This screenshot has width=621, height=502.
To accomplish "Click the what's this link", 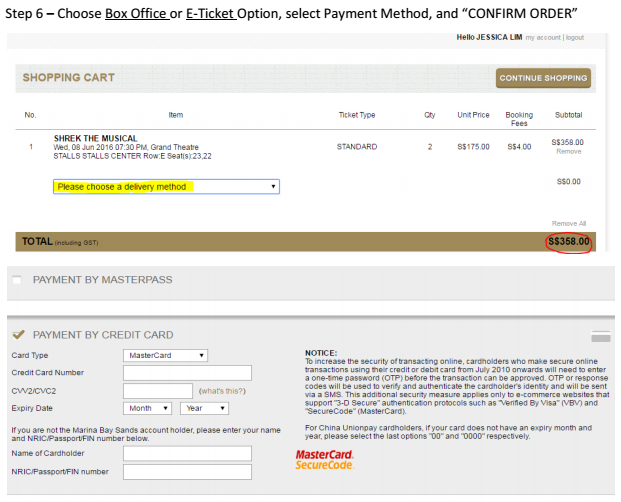I will pyautogui.click(x=222, y=391).
